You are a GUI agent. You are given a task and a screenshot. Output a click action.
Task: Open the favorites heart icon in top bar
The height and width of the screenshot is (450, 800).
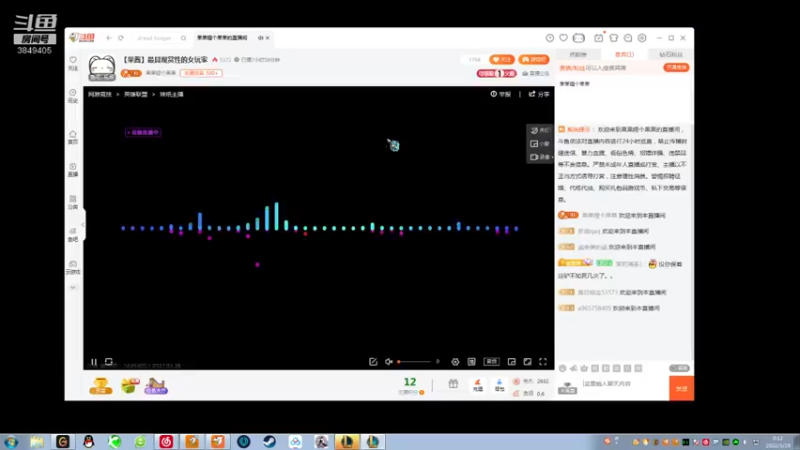click(x=563, y=38)
